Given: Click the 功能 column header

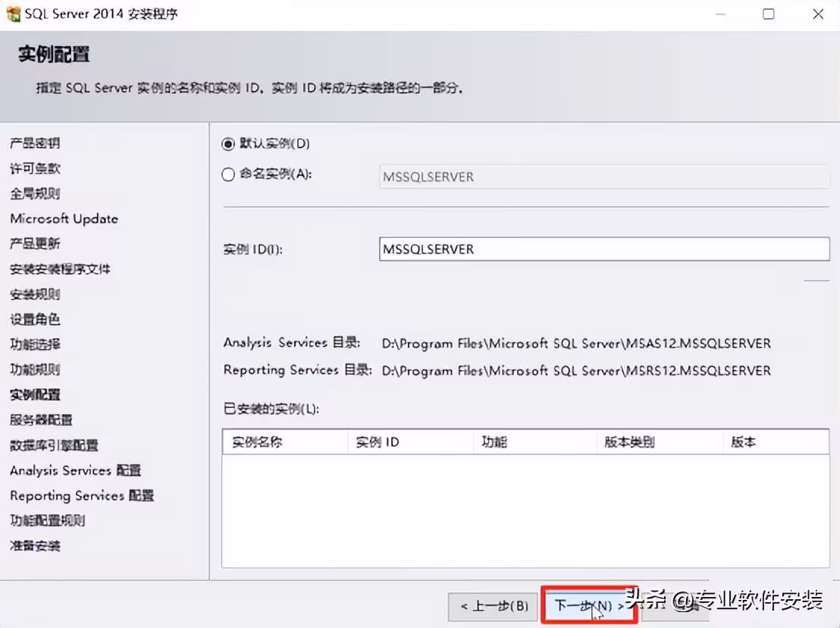Looking at the screenshot, I should coord(534,442).
